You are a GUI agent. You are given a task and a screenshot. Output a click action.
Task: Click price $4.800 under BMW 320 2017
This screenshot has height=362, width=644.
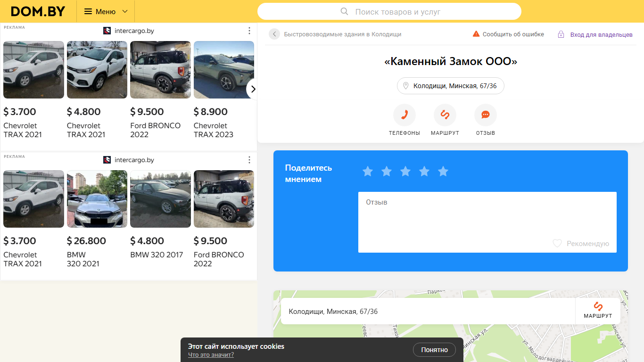click(147, 241)
